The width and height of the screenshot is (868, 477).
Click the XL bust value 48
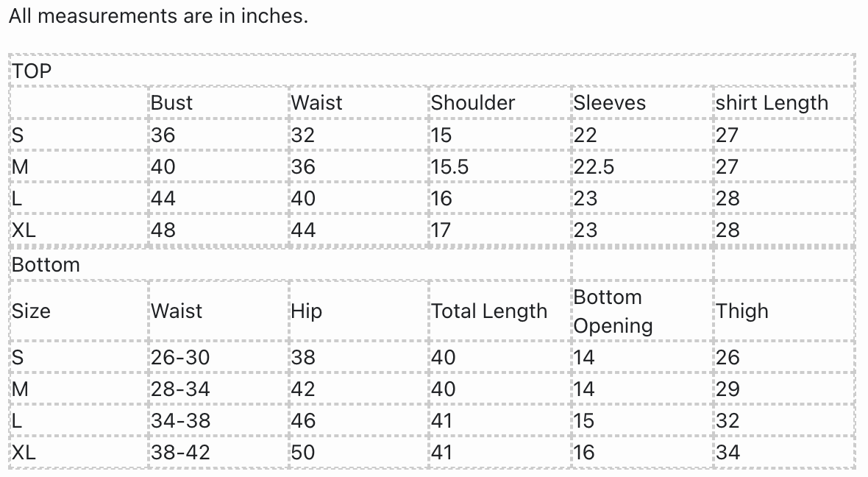pos(163,230)
